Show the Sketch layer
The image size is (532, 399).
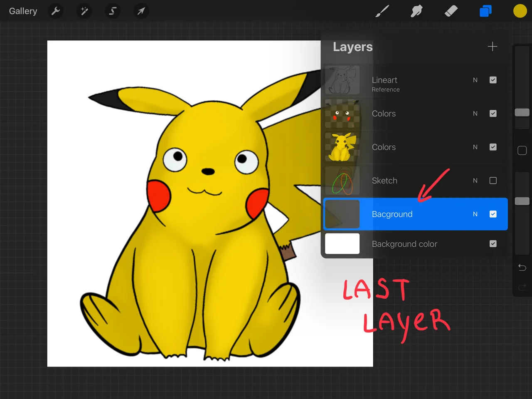click(x=493, y=181)
